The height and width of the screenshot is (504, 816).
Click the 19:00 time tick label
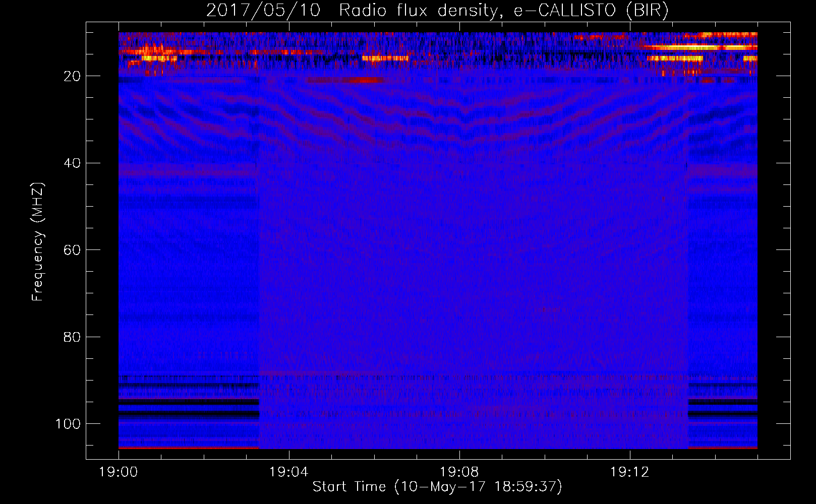click(119, 472)
